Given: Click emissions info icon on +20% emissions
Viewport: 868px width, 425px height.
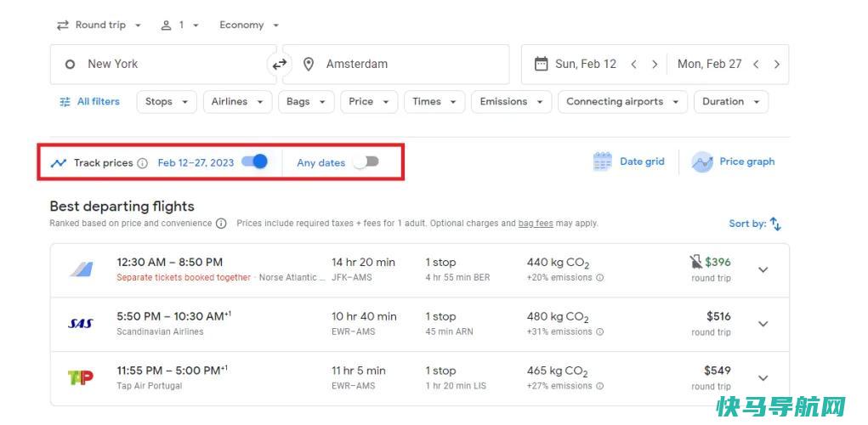Looking at the screenshot, I should (600, 278).
